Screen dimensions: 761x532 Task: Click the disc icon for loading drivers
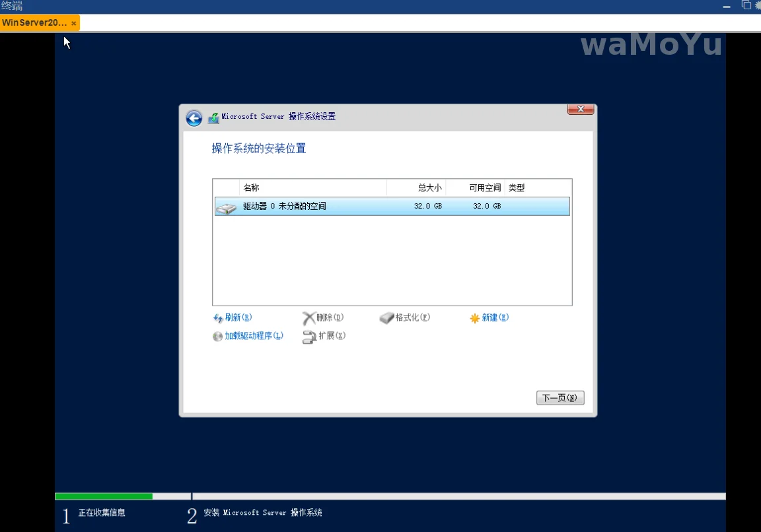[218, 337]
